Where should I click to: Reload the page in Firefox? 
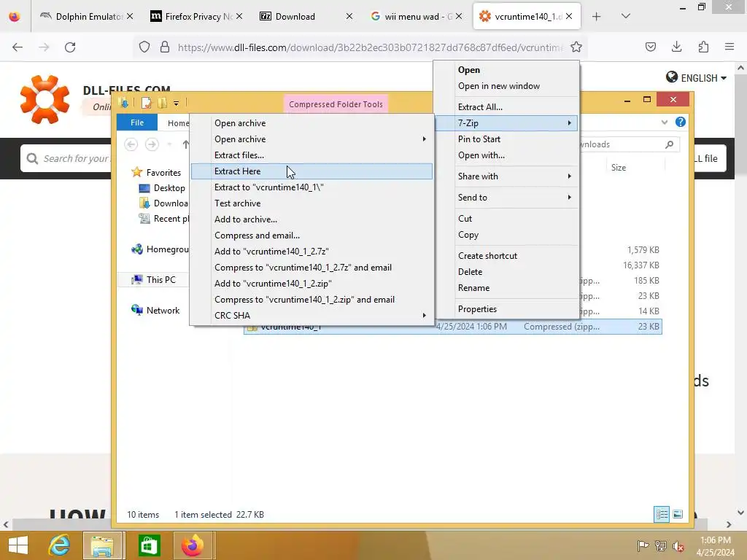tap(70, 47)
